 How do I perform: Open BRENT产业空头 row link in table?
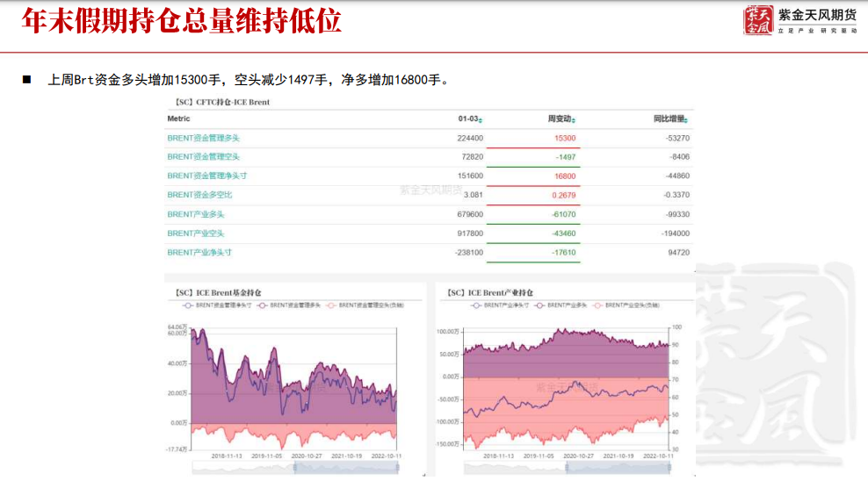[196, 233]
